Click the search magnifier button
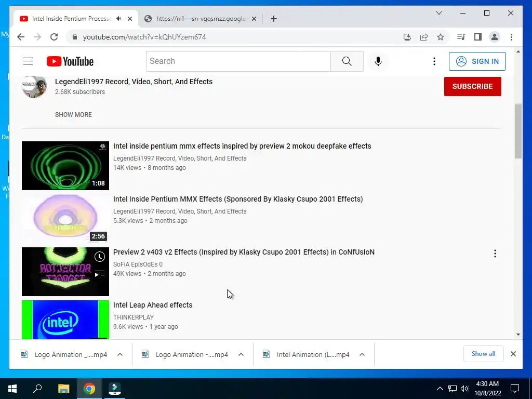 347,61
